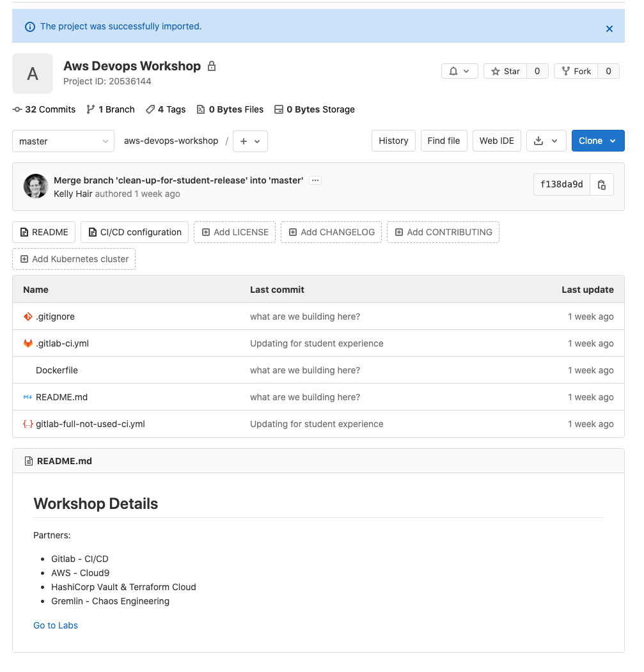The image size is (644, 672).
Task: Open the Dockerfile
Action: pos(57,370)
